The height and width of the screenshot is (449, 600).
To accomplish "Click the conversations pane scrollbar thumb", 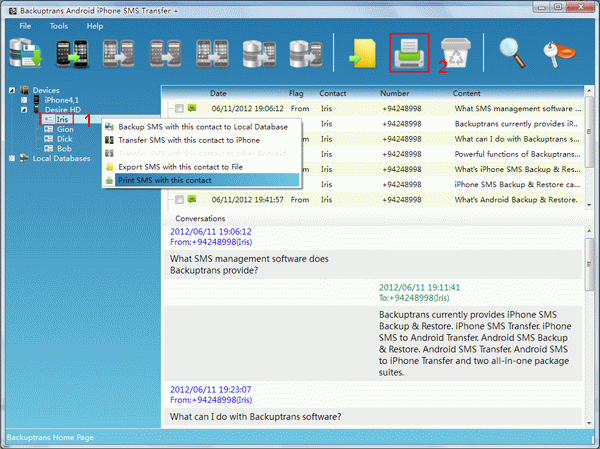I will (x=589, y=264).
